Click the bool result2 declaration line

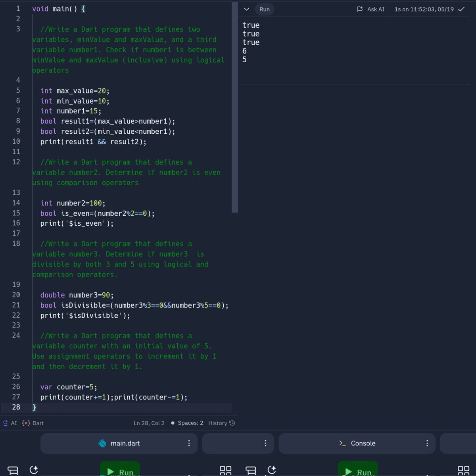pyautogui.click(x=107, y=132)
